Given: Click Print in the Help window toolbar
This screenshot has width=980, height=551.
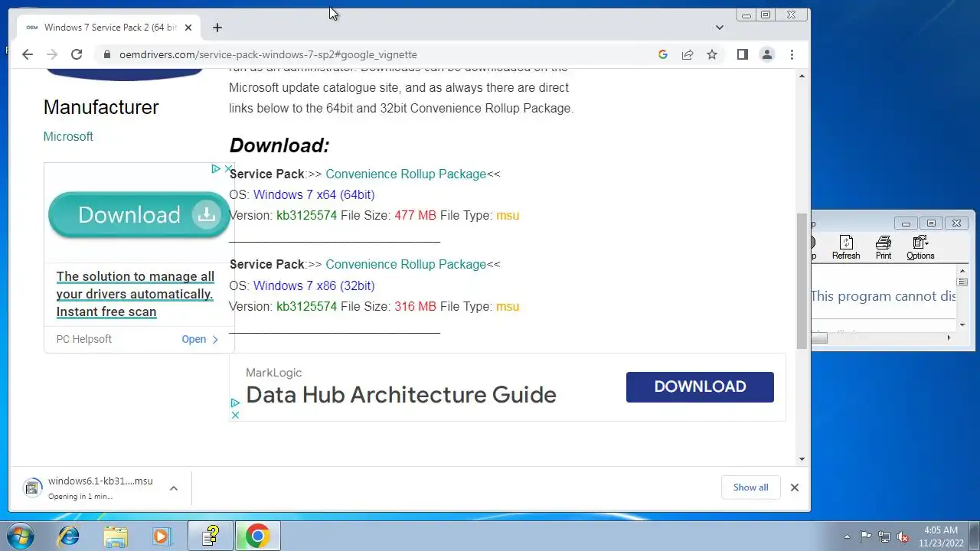Looking at the screenshot, I should pyautogui.click(x=884, y=248).
